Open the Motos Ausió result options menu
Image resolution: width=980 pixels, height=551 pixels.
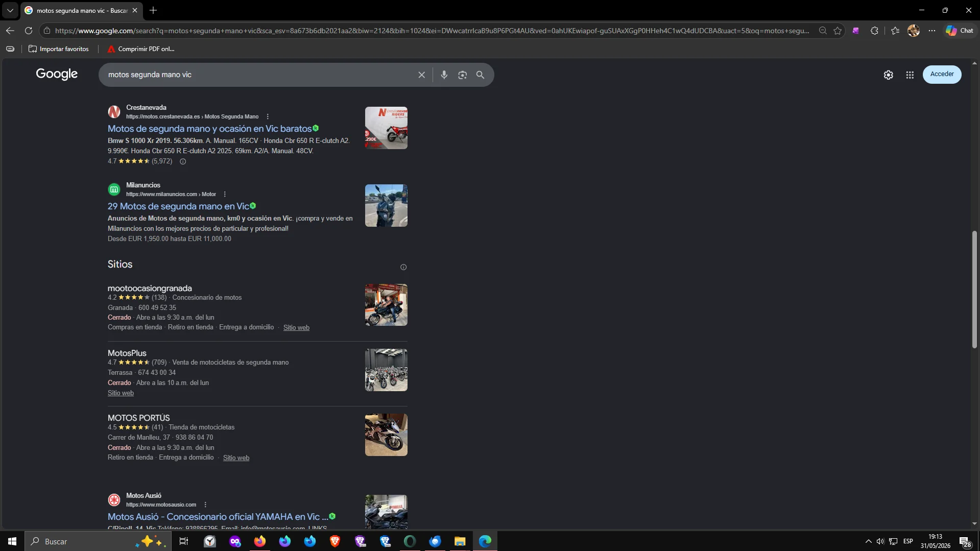[x=205, y=505]
